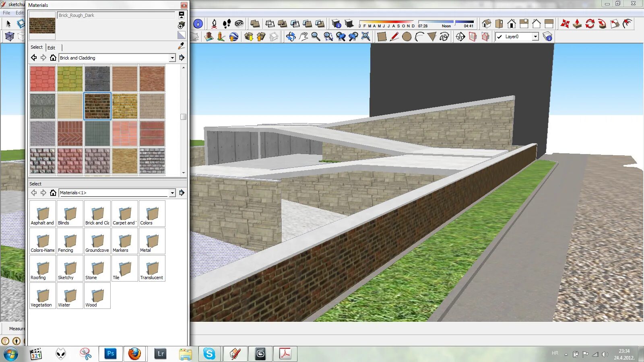Click the Get Models download icon
Screen dimensions: 644x362
[249, 37]
